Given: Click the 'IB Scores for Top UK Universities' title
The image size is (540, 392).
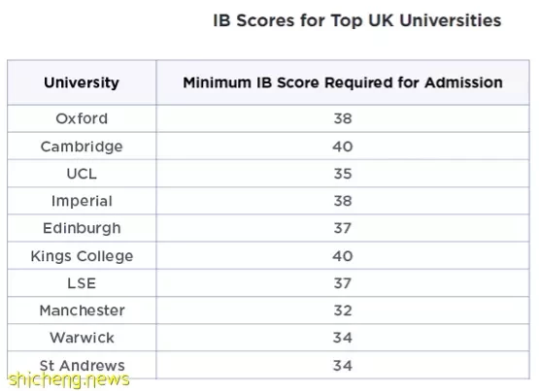Looking at the screenshot, I should (356, 20).
